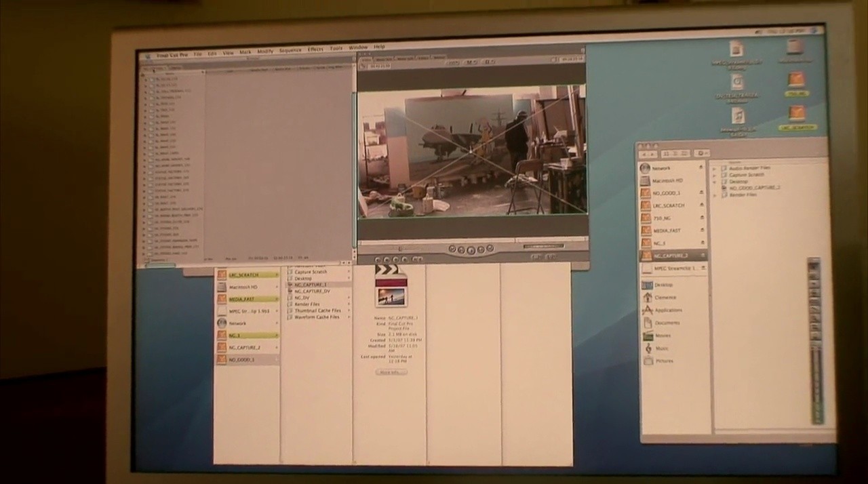Select Network icon in list-view Finder sidebar

(645, 167)
